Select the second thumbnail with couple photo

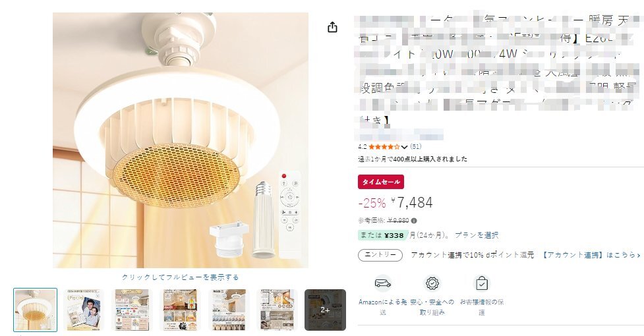point(83,310)
